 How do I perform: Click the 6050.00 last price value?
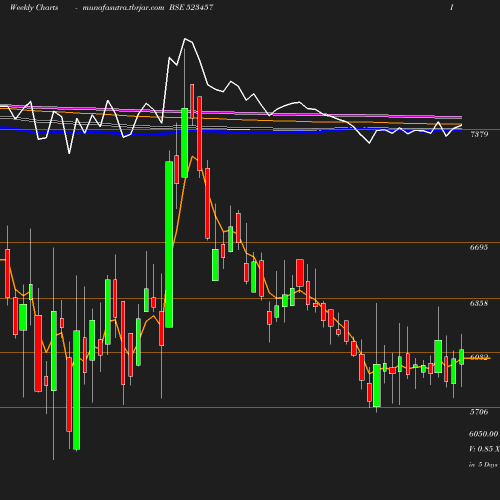484,434
